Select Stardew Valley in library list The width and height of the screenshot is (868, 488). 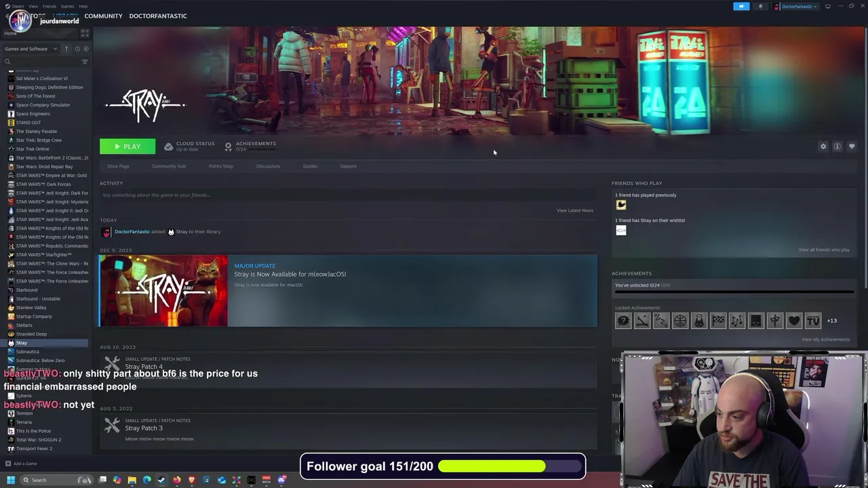31,308
